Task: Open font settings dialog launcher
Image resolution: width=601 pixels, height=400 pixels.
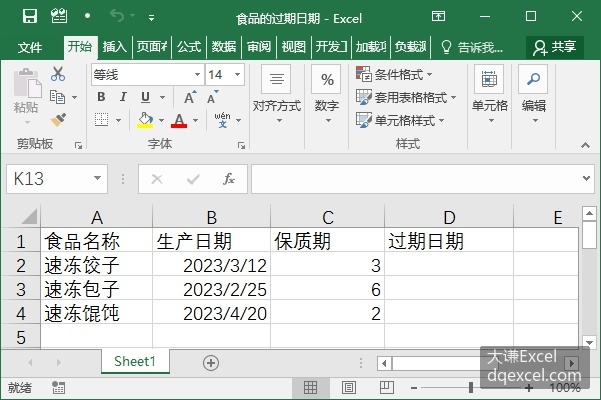Action: [x=241, y=145]
